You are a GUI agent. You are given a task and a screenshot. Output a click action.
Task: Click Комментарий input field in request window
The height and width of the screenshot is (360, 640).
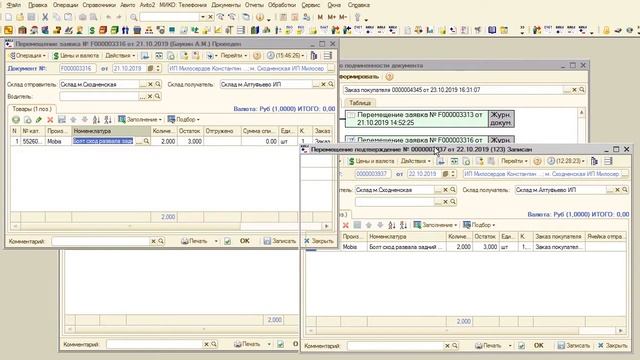click(101, 241)
